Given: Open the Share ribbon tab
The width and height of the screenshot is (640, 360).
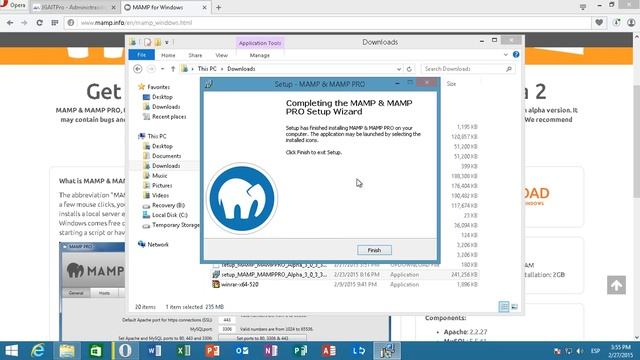Looking at the screenshot, I should coord(195,55).
